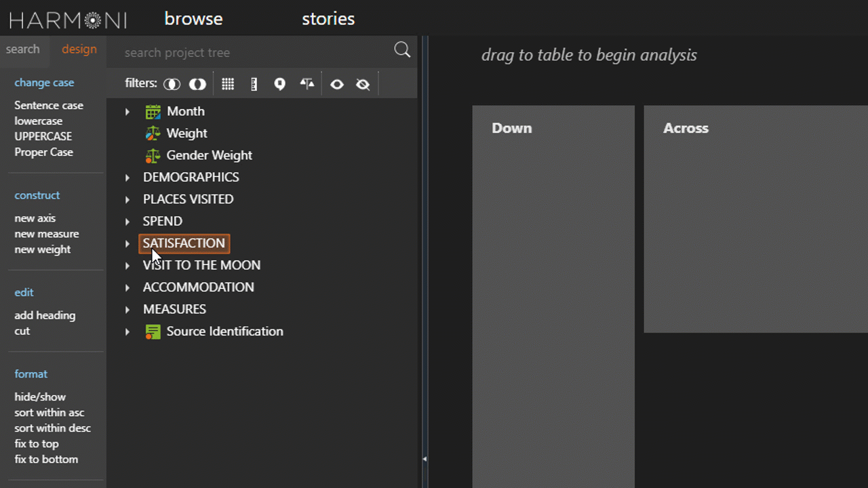Select the MEASURES folder label
Image resolution: width=868 pixels, height=488 pixels.
coord(175,310)
